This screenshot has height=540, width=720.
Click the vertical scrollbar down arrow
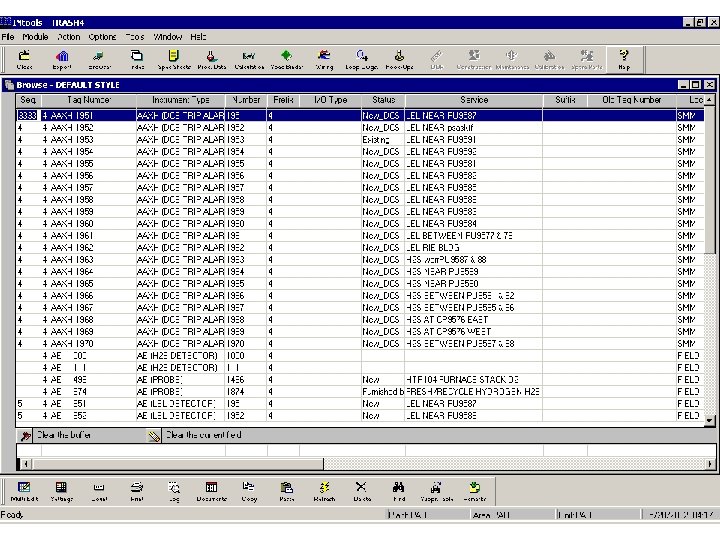point(709,420)
